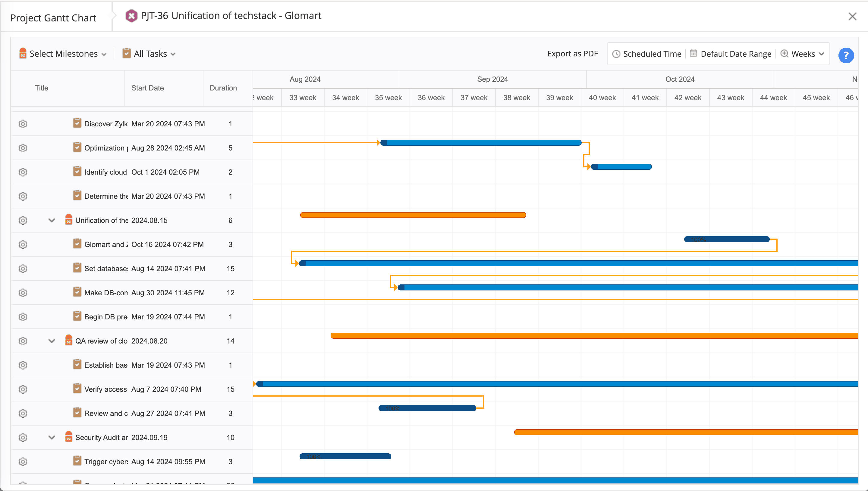The width and height of the screenshot is (868, 491).
Task: Click the clock icon for Scheduled Time
Action: click(x=616, y=54)
